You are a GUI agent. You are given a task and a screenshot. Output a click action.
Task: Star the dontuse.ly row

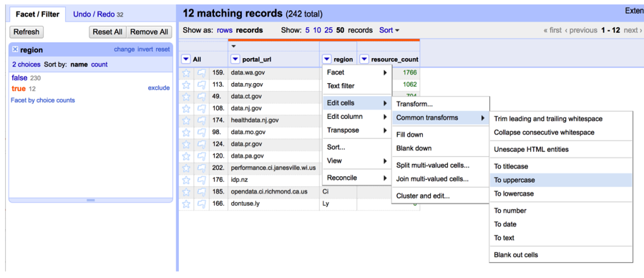pos(186,203)
